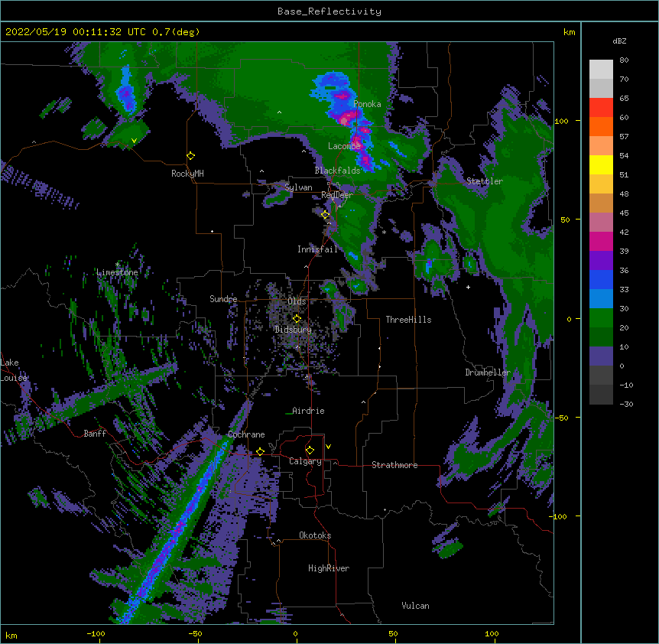Click the -50 tick on the horizontal axis
This screenshot has width=659, height=644.
[195, 633]
